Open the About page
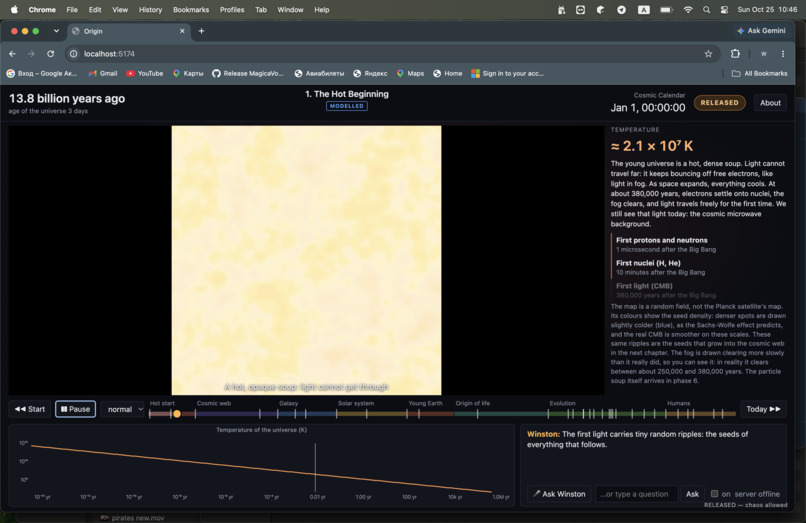 770,103
